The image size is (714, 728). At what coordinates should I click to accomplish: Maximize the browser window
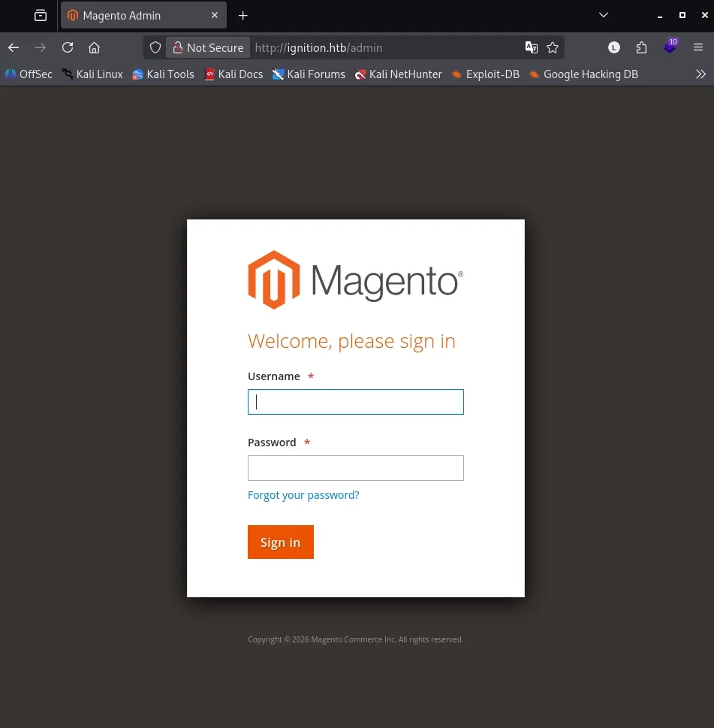click(682, 15)
